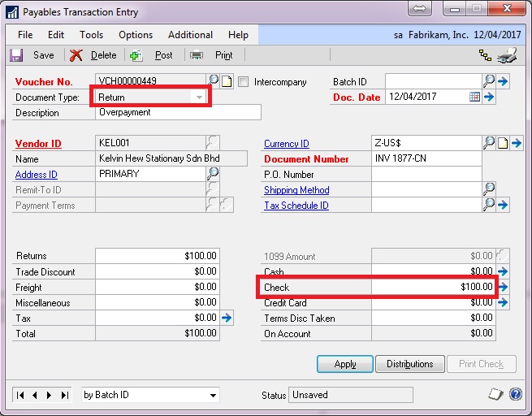Click the Miscellaneous amount field
This screenshot has height=416, width=532.
point(158,302)
